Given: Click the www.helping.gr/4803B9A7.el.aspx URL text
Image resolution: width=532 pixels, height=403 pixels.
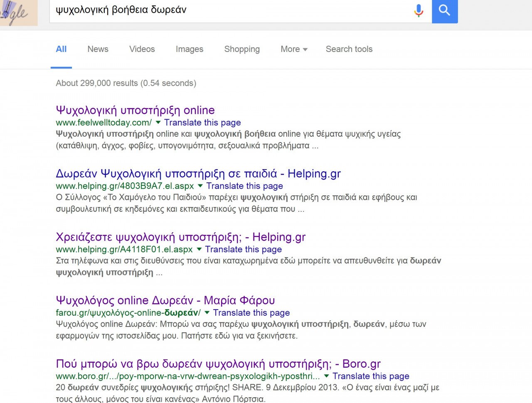Looking at the screenshot, I should coord(125,186).
